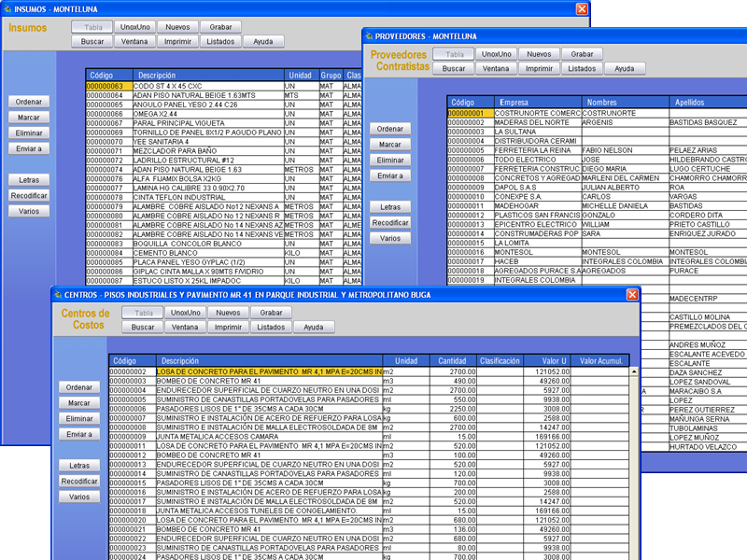Open Ventana in Insumos window
Viewport: 747px width, 560px height.
134,41
